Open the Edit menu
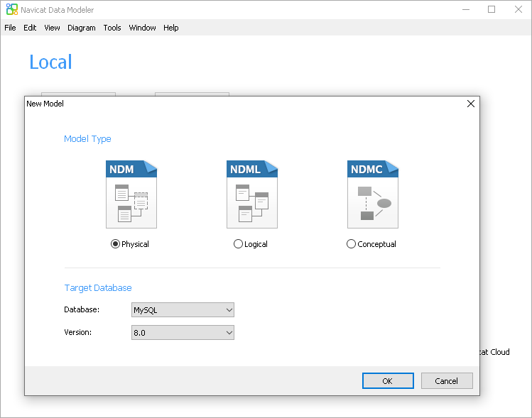This screenshot has width=532, height=418. click(30, 28)
